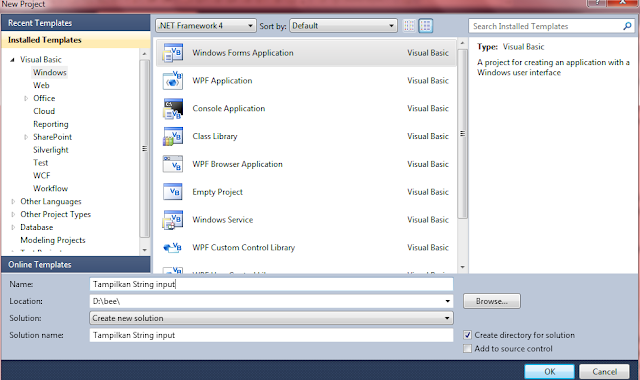Select Modeling Projects in the tree
The height and width of the screenshot is (380, 640).
click(x=53, y=240)
